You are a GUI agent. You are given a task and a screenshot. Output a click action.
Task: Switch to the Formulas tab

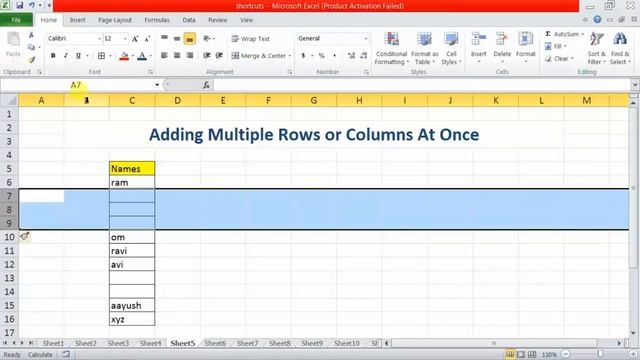tap(157, 20)
